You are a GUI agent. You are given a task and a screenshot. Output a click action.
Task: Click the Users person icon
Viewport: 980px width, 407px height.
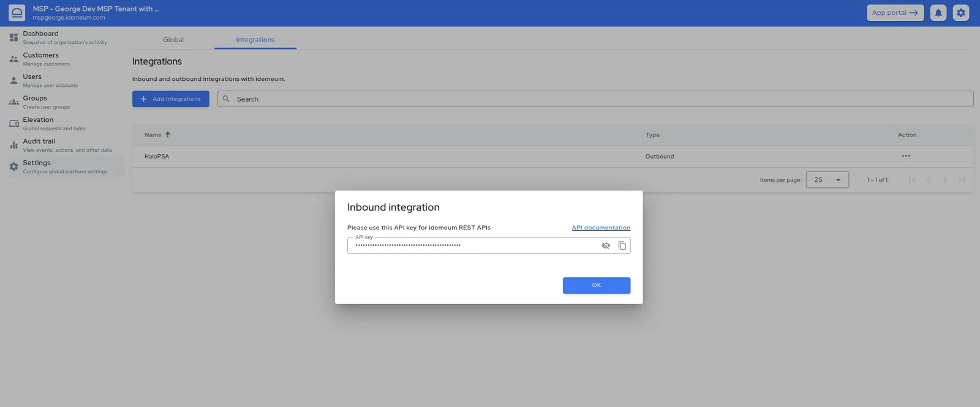coord(13,80)
